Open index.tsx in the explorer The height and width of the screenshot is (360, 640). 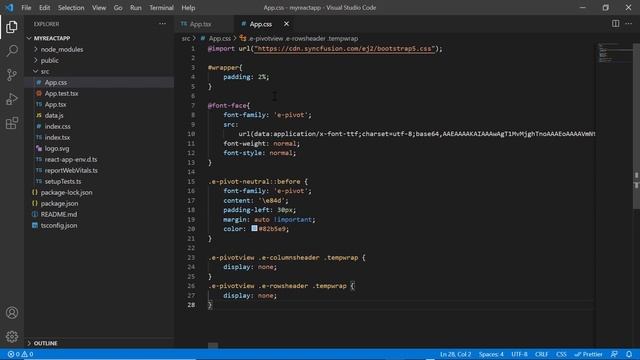(x=57, y=138)
